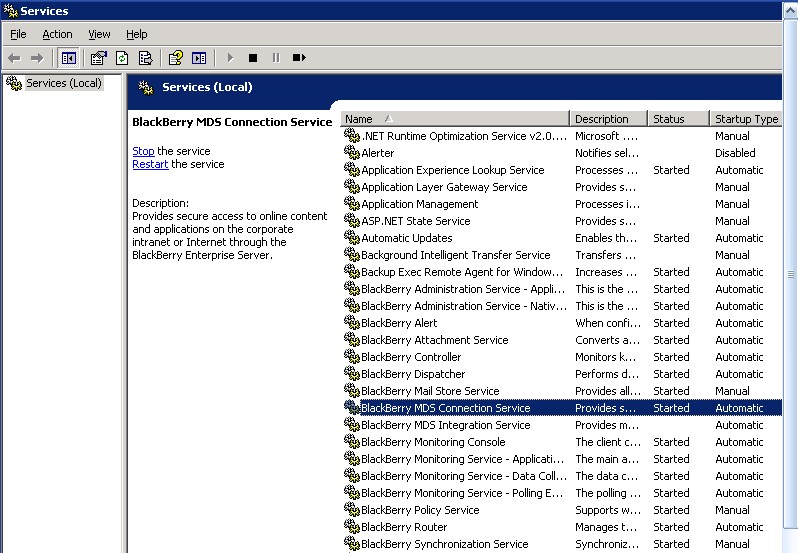
Task: Click the scrollbar up arrow at top right
Action: point(790,11)
